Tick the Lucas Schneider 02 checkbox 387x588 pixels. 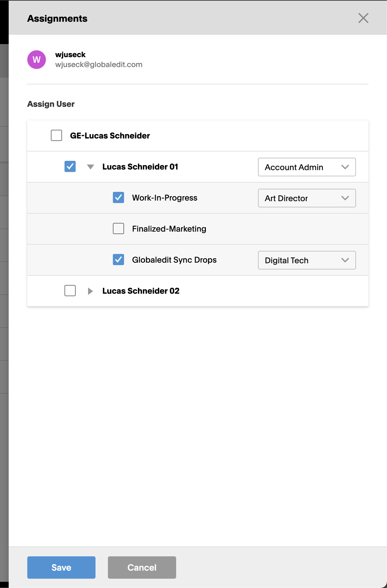click(70, 291)
